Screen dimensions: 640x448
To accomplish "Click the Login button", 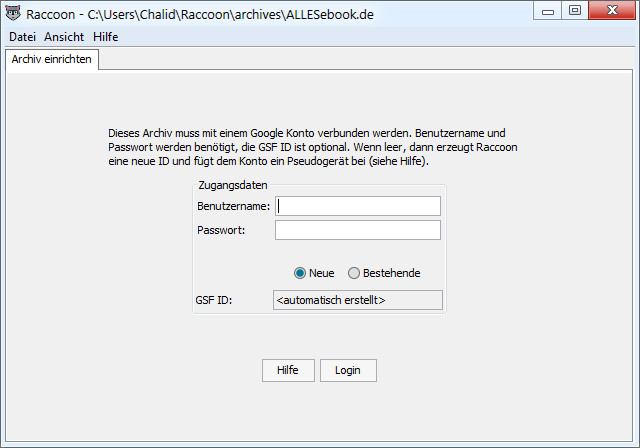I will pos(348,370).
